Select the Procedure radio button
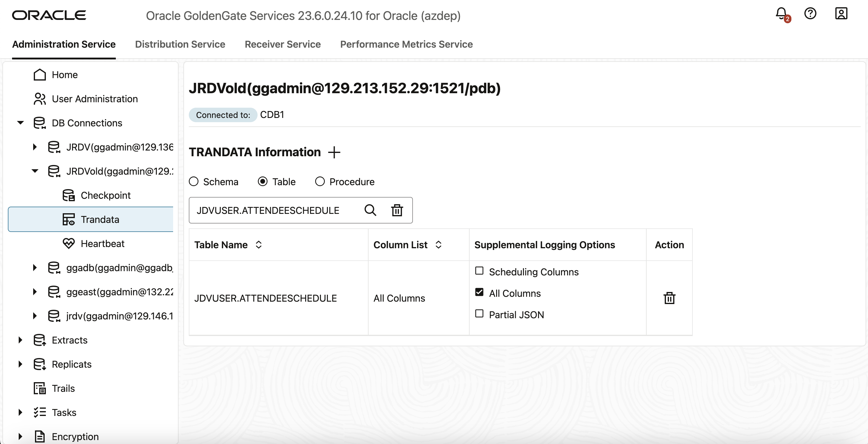Image resolution: width=868 pixels, height=444 pixels. (320, 182)
